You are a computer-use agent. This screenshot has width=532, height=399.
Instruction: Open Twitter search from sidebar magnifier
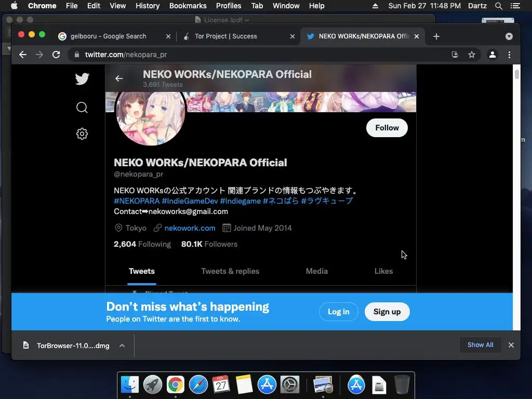point(82,108)
